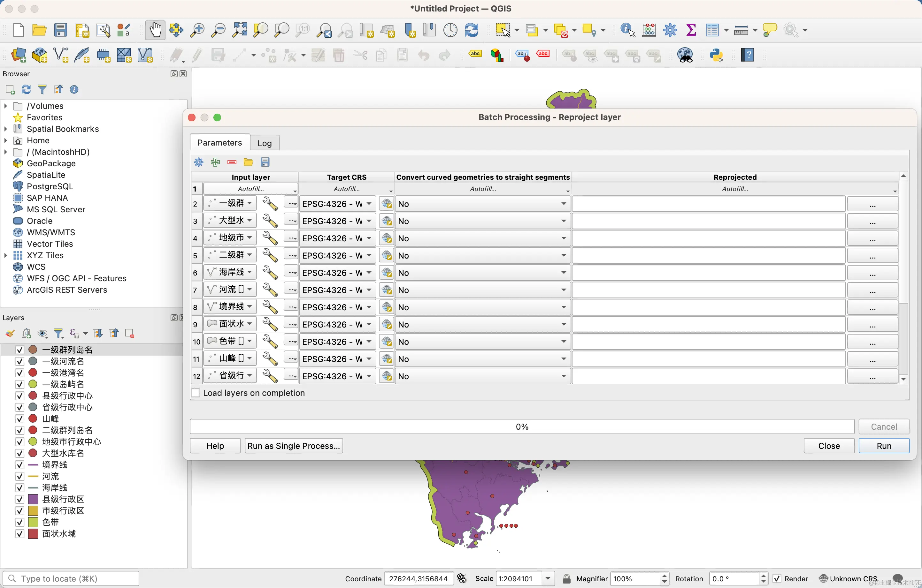The image size is (922, 588).
Task: Select WMS/WMTS in Browser panel
Action: tap(50, 232)
